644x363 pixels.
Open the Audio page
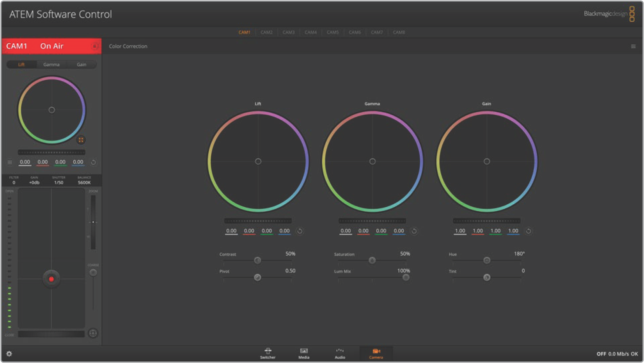pyautogui.click(x=340, y=353)
